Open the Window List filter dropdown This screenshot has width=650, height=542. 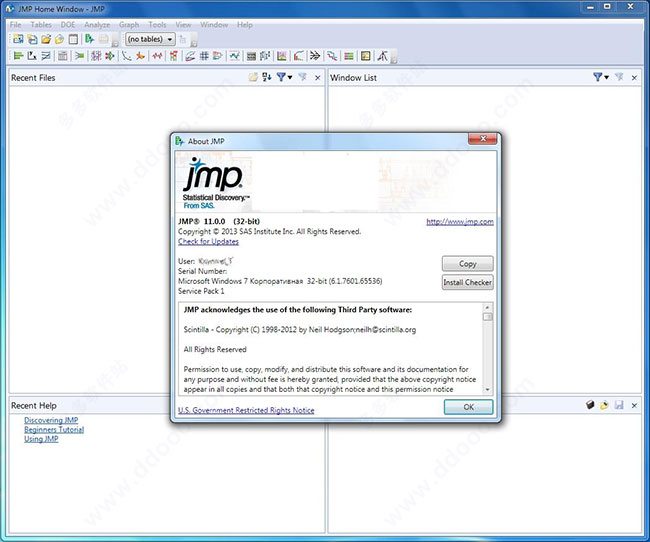click(601, 77)
